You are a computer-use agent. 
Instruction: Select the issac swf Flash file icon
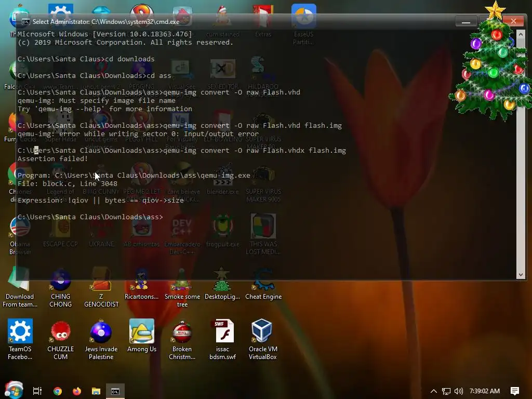click(x=222, y=339)
